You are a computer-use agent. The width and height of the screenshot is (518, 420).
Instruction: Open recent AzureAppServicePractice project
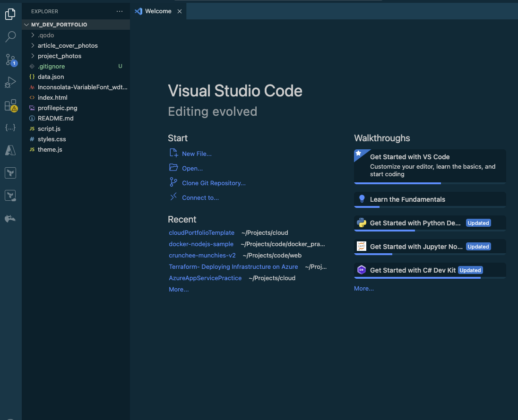(205, 278)
